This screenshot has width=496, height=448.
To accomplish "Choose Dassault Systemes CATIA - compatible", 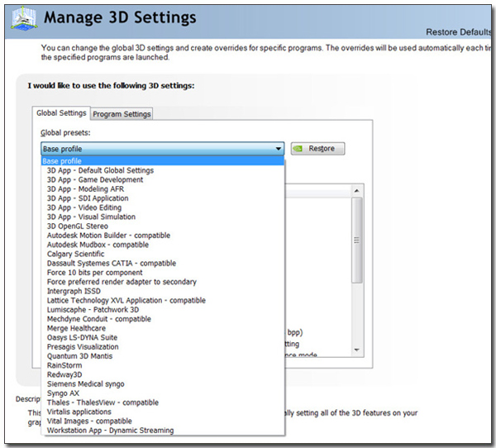I will click(x=163, y=263).
